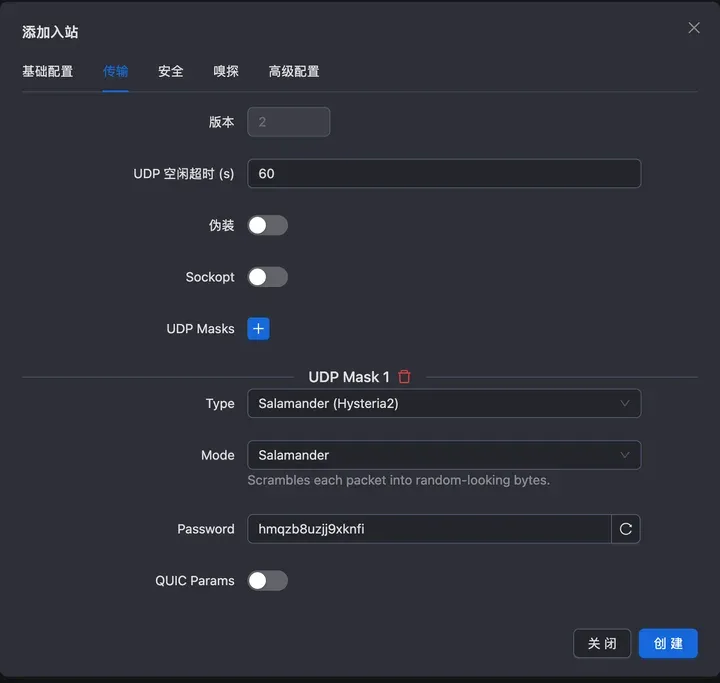
Task: Click the 版本 label
Action: (221, 122)
